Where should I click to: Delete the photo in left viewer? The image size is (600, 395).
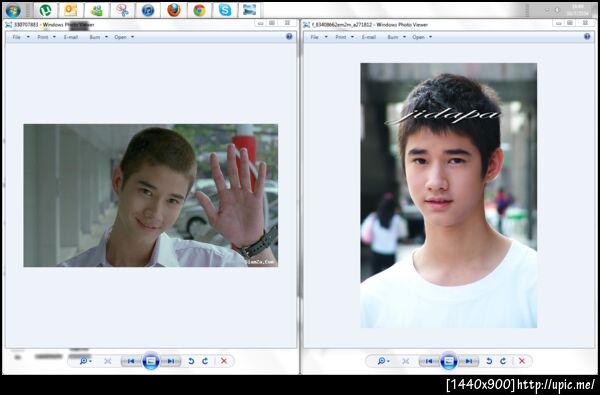(x=224, y=361)
